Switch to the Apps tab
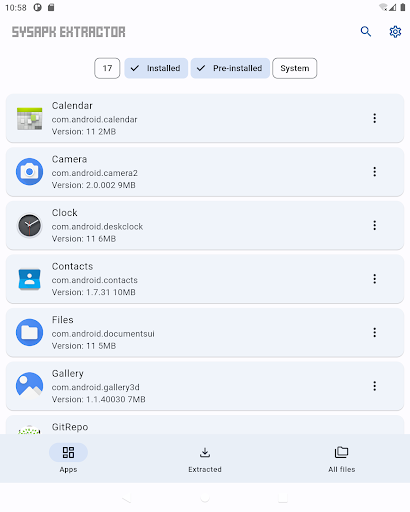Screen dimensions: 410x512 tap(68, 459)
